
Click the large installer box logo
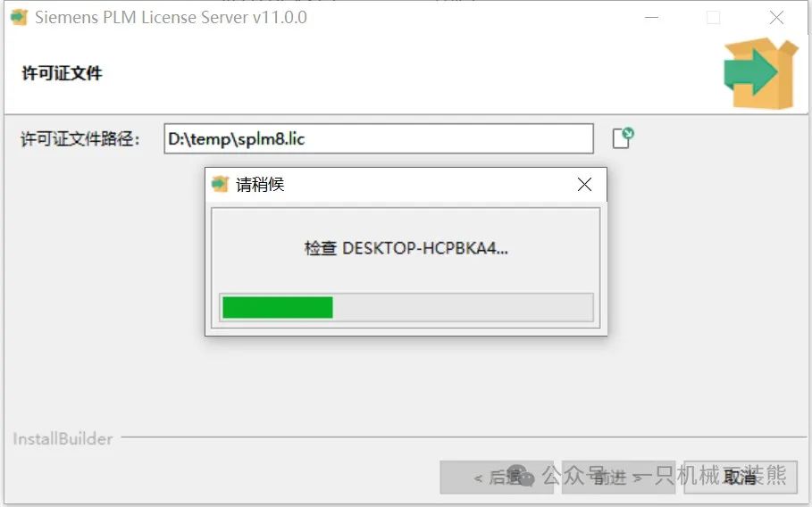pos(760,73)
